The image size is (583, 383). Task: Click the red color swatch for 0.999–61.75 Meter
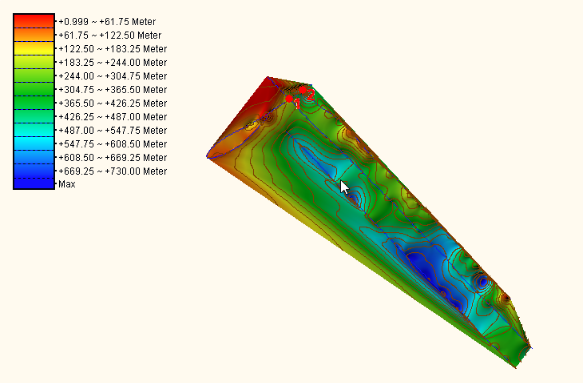[34, 21]
